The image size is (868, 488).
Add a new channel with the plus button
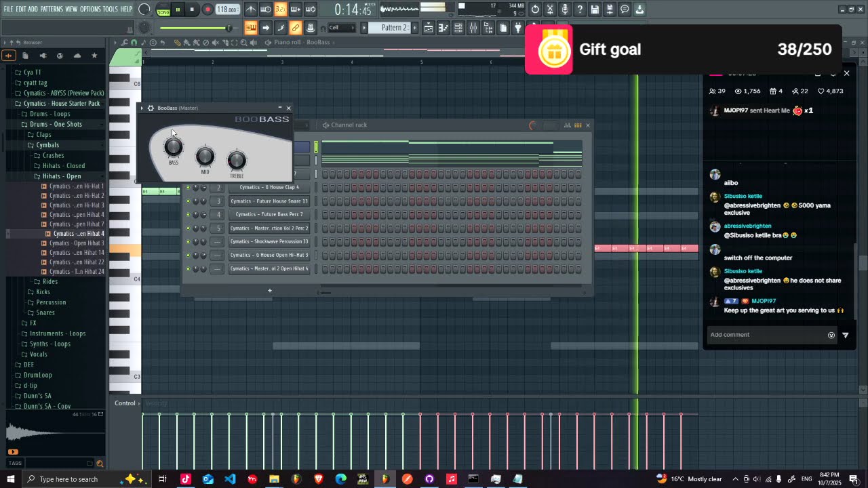(269, 291)
